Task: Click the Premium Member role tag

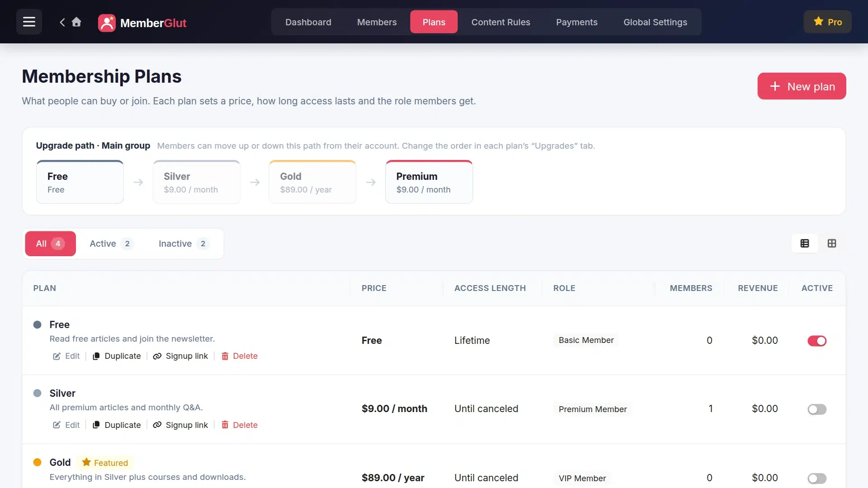Action: click(x=593, y=409)
